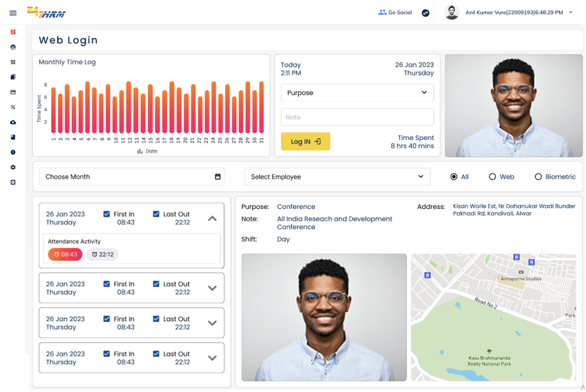This screenshot has height=392, width=586.
Task: Open the settings gear sidebar icon
Action: tap(13, 167)
